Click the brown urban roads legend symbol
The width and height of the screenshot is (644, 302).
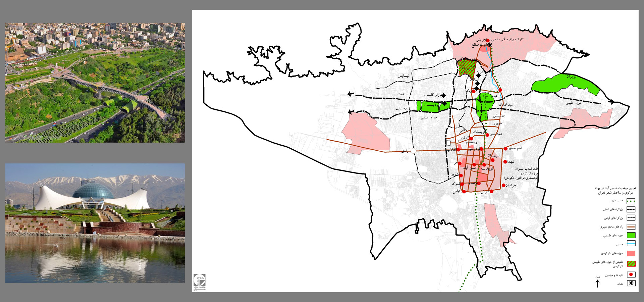631,227
